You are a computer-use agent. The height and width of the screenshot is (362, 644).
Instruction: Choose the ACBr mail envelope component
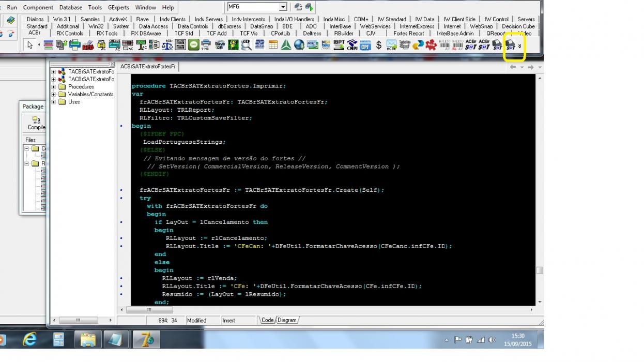click(x=391, y=45)
